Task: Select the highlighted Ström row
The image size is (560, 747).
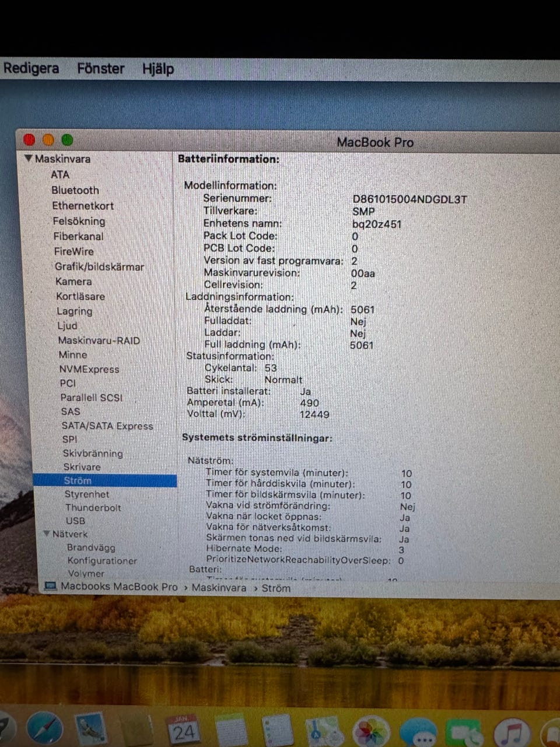Action: coord(105,481)
